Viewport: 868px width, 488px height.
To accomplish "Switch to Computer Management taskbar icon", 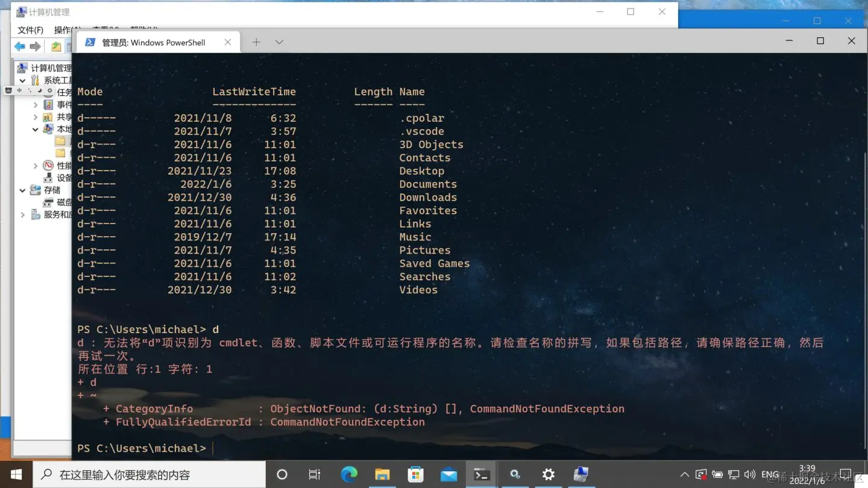I will pos(581,475).
